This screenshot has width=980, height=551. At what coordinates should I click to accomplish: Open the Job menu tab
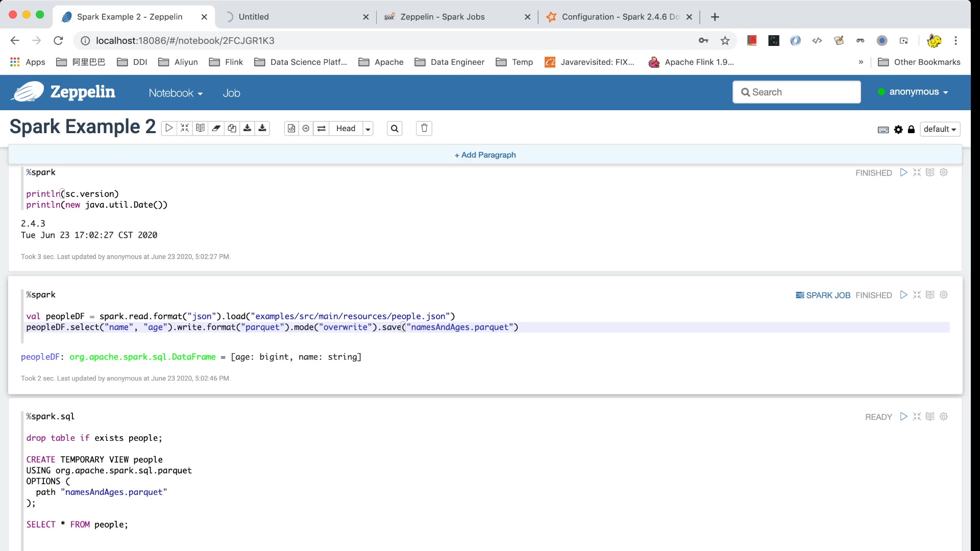point(232,93)
